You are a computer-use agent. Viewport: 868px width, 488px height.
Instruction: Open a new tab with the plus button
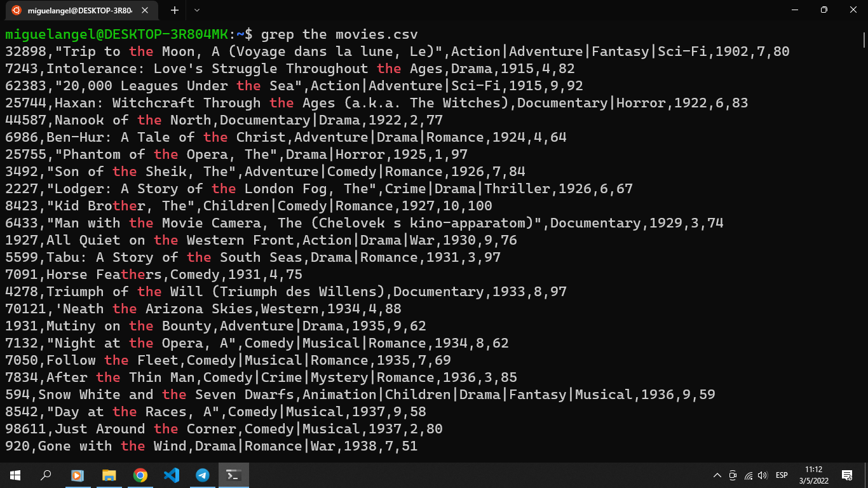click(174, 10)
